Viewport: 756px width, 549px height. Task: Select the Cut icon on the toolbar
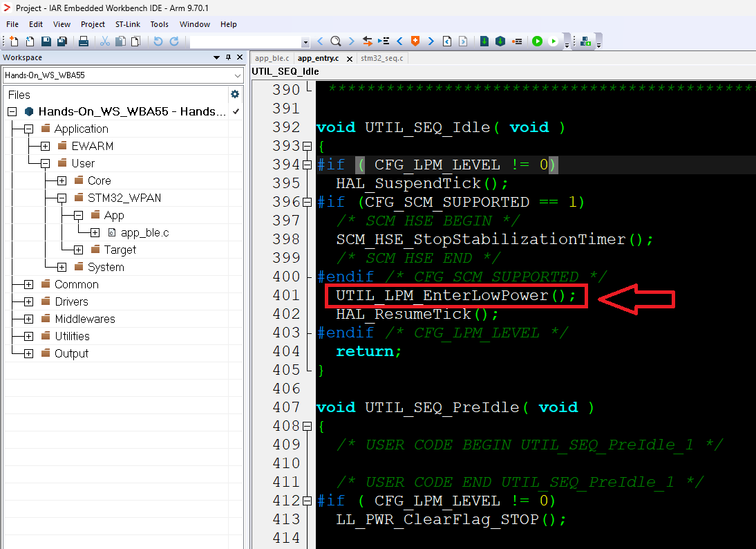pos(104,41)
